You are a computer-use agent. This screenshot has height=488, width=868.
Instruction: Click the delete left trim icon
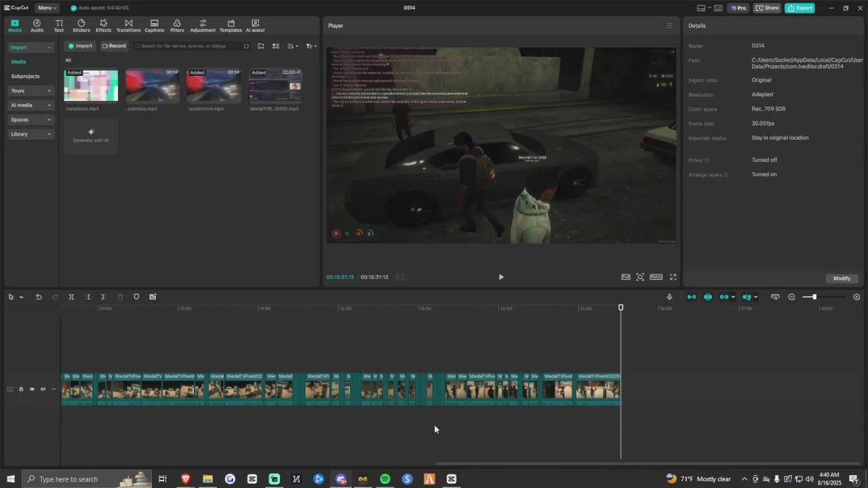[x=87, y=297]
